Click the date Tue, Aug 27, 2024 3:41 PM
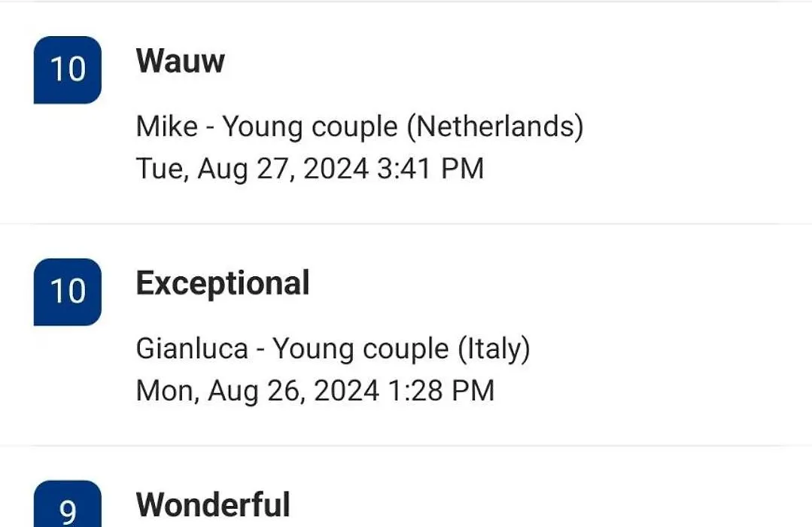 point(310,169)
